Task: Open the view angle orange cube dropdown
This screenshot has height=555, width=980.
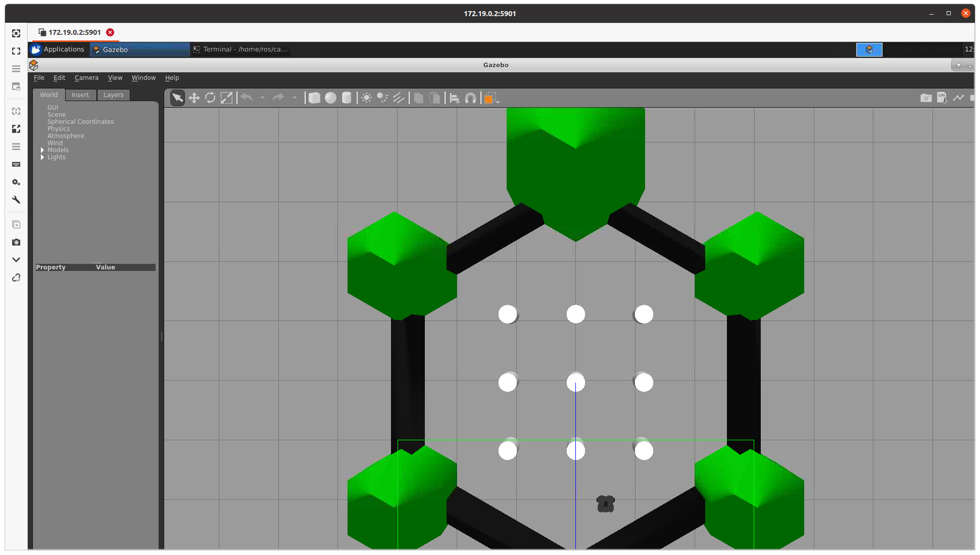Action: pyautogui.click(x=491, y=98)
